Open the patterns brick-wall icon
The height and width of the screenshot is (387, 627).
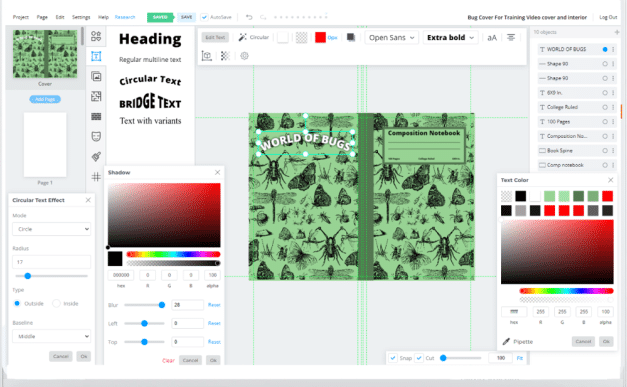click(x=96, y=116)
